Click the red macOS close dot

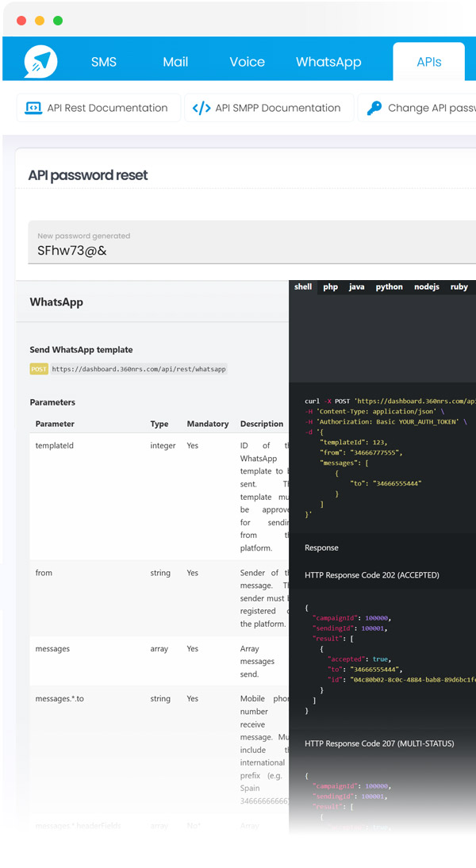pos(21,21)
